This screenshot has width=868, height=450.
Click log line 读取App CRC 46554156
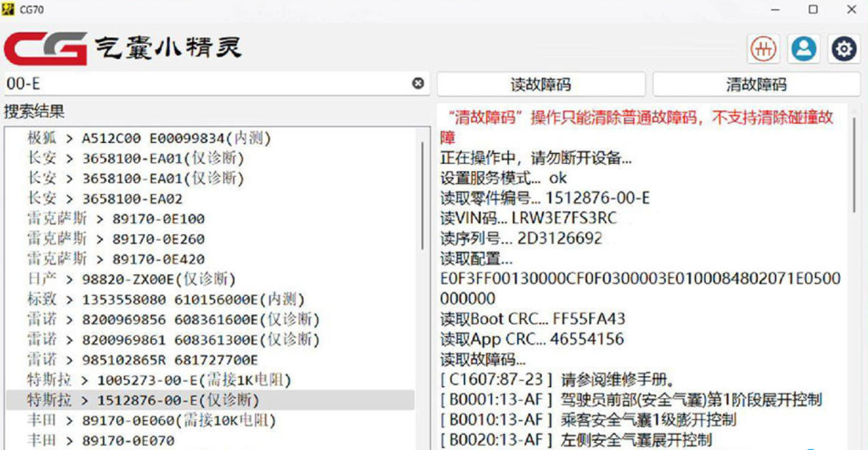coord(532,339)
